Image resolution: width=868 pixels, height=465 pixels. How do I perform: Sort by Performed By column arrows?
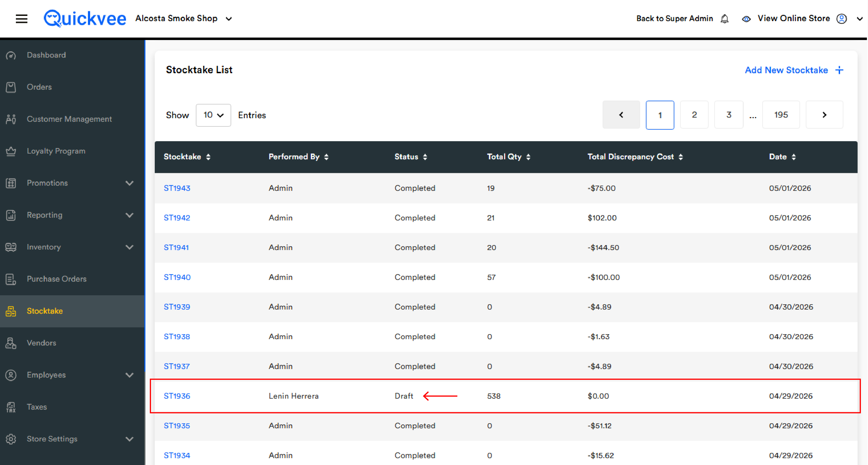click(x=326, y=157)
